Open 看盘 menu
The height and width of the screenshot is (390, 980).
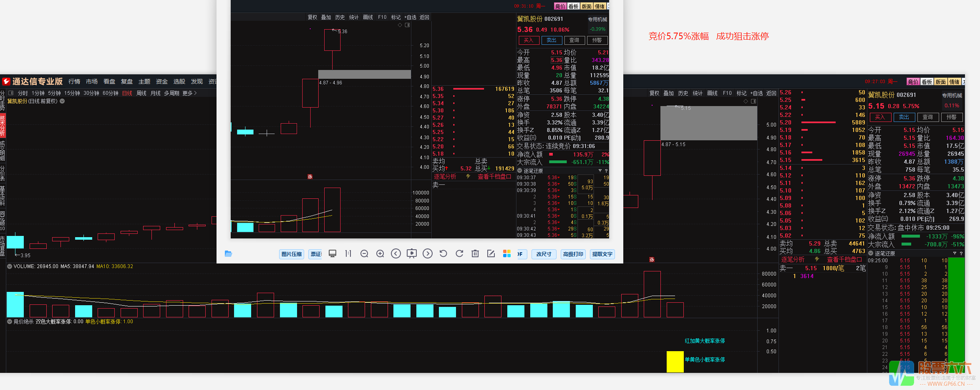[x=109, y=81]
